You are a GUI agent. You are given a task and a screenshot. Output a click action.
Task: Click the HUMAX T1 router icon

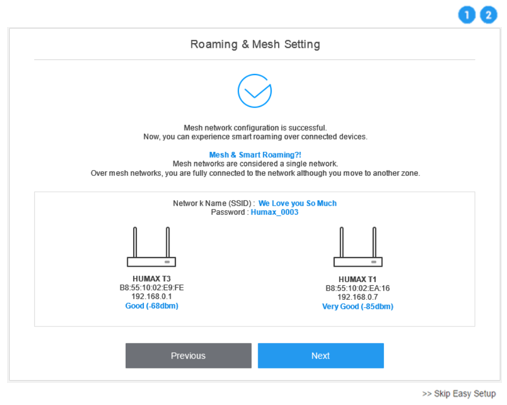pyautogui.click(x=358, y=247)
